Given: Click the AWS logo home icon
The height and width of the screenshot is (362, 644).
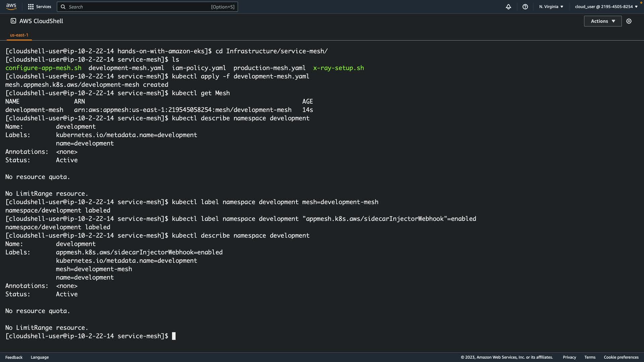Looking at the screenshot, I should [11, 6].
